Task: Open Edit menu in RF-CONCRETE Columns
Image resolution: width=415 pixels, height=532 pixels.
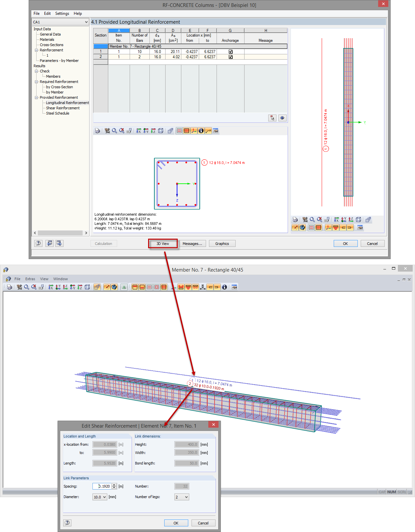Action: coord(47,13)
